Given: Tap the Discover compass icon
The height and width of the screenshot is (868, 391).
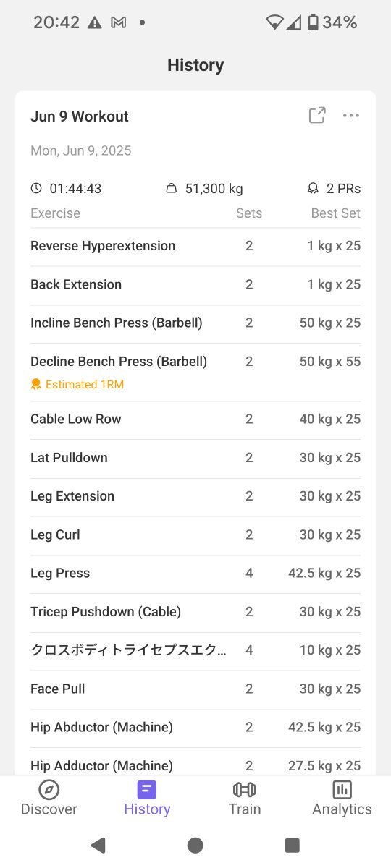Looking at the screenshot, I should (x=49, y=789).
